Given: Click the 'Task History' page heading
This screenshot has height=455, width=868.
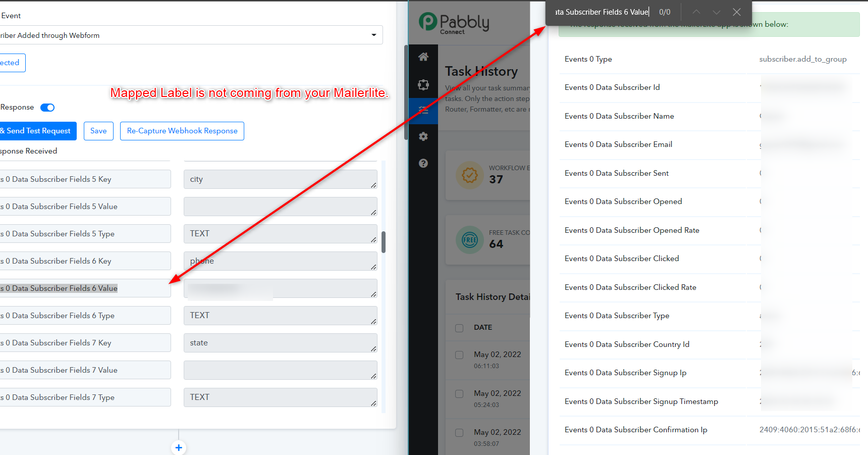Looking at the screenshot, I should tap(481, 71).
